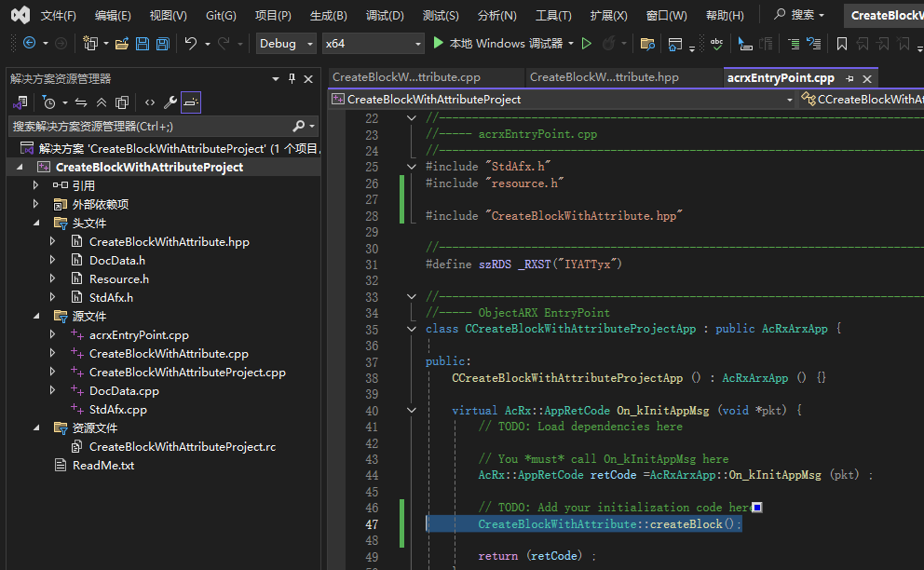Toggle the Preview Selected Items button
The image size is (924, 570).
click(191, 102)
